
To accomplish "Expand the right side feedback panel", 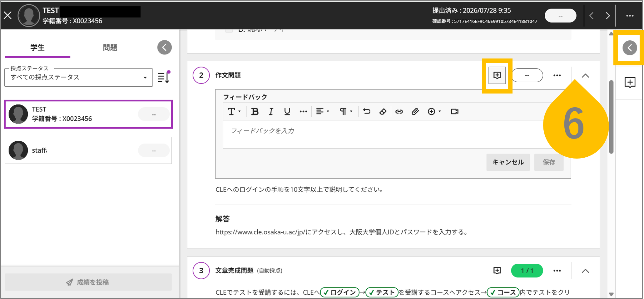I will point(630,48).
